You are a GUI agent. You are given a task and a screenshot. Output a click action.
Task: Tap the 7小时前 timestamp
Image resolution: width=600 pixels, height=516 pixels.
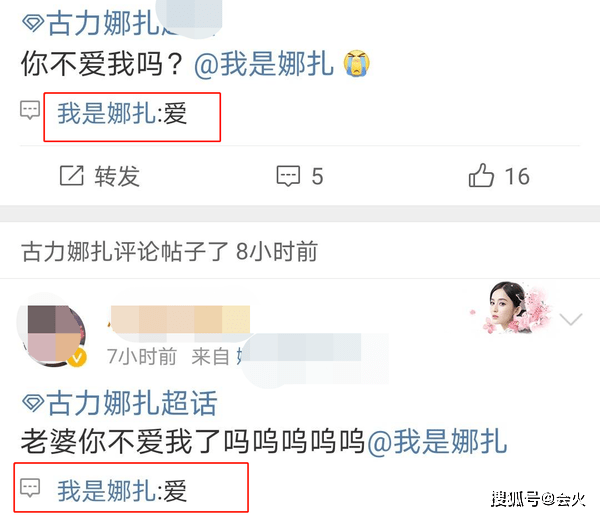click(142, 357)
